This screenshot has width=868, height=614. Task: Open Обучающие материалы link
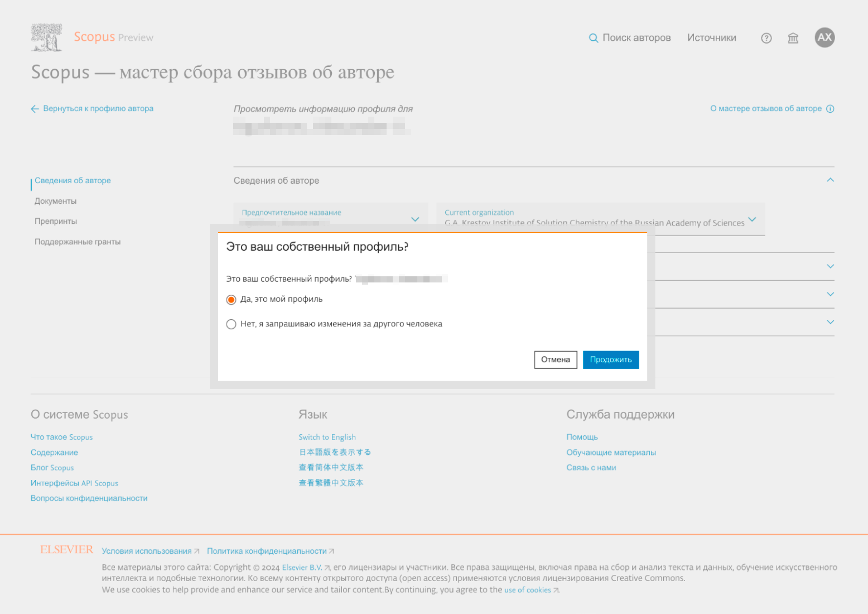point(611,452)
